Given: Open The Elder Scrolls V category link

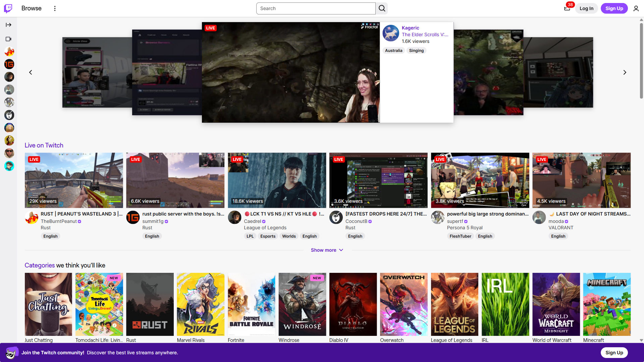Looking at the screenshot, I should coord(425,35).
